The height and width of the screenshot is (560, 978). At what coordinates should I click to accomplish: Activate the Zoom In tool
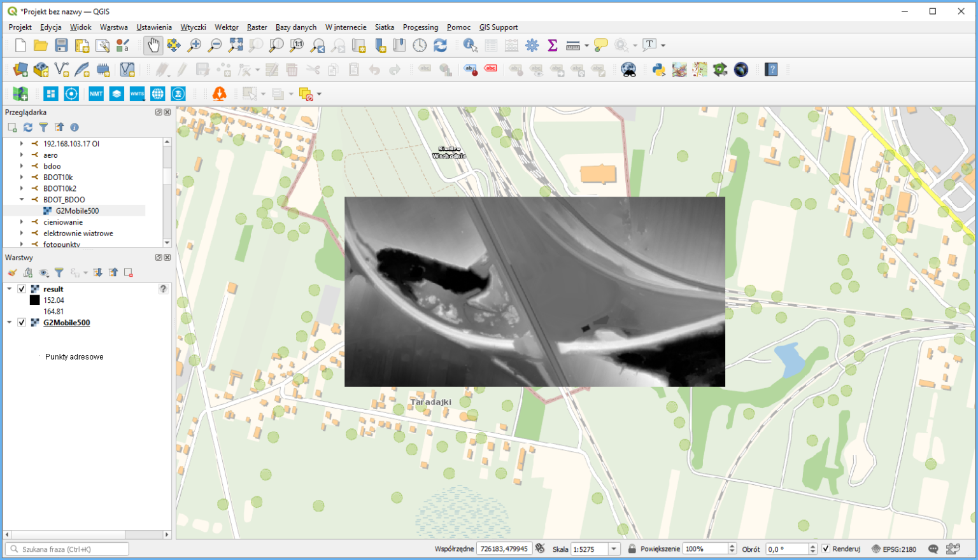195,45
